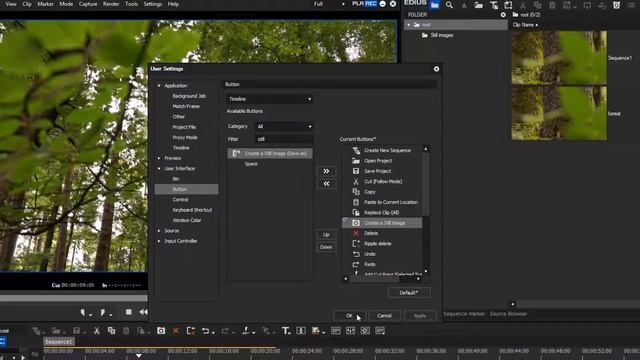This screenshot has width=640, height=360.
Task: Click the New Sequence icon in bin toolbar
Action: coord(508,5)
